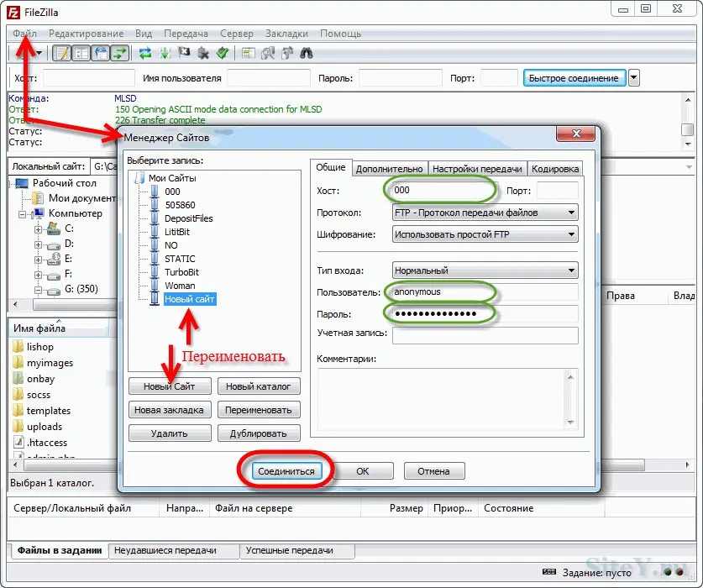Switch to the Дополнительно tab
Screen dimensions: 703x588
coord(389,169)
